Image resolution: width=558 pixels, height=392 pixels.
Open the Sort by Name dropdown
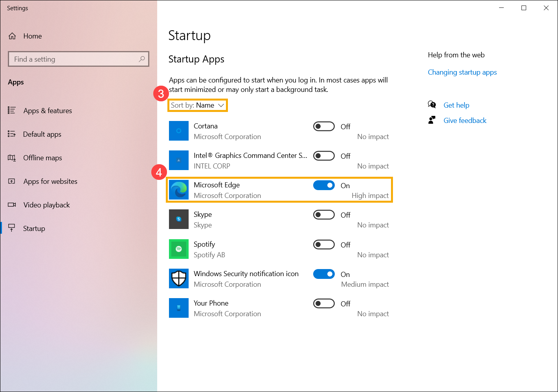198,105
